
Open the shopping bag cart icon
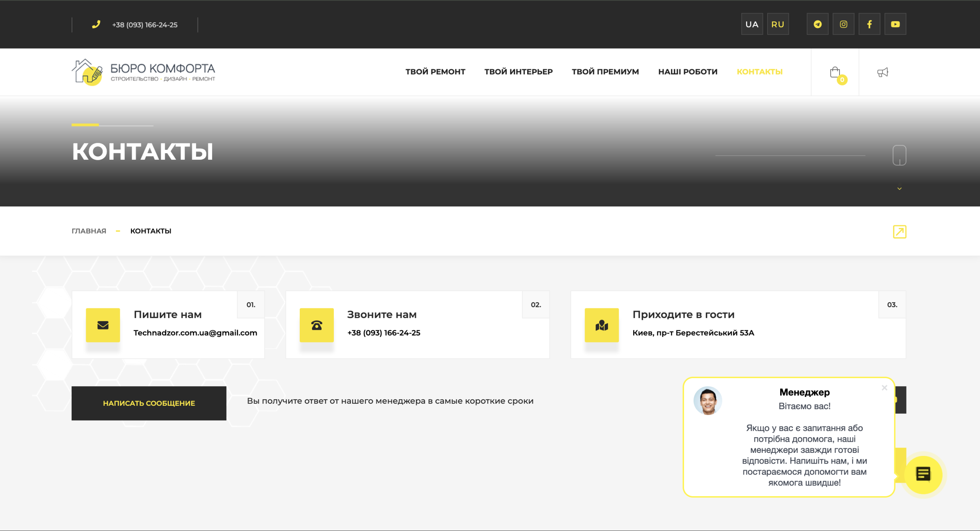[835, 72]
